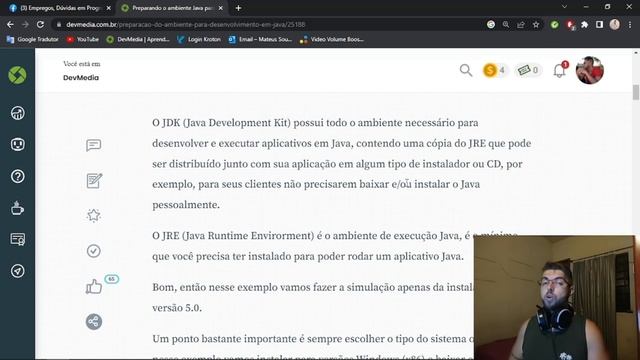Open the compass navigation icon in the sidebar
Image resolution: width=640 pixels, height=360 pixels.
click(x=18, y=271)
